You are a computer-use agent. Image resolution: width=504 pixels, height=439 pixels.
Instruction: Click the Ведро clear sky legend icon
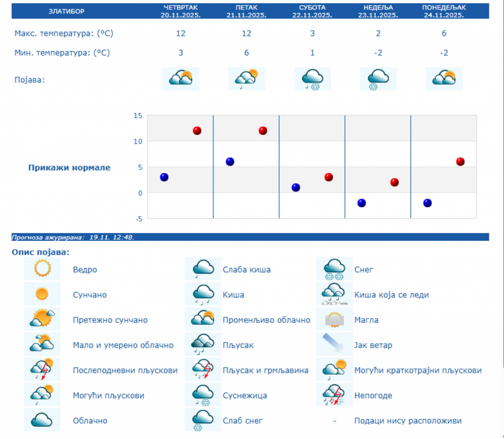[x=42, y=269]
